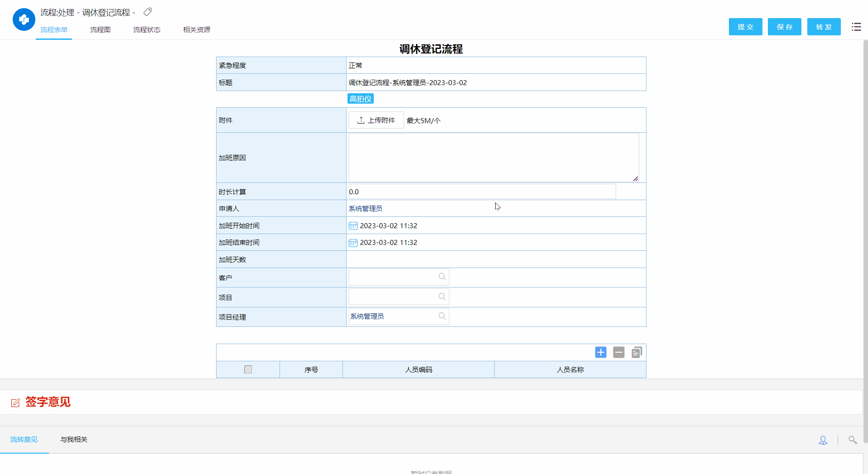The height and width of the screenshot is (474, 868).
Task: Click the 系统管理员 applicant link
Action: (x=366, y=209)
